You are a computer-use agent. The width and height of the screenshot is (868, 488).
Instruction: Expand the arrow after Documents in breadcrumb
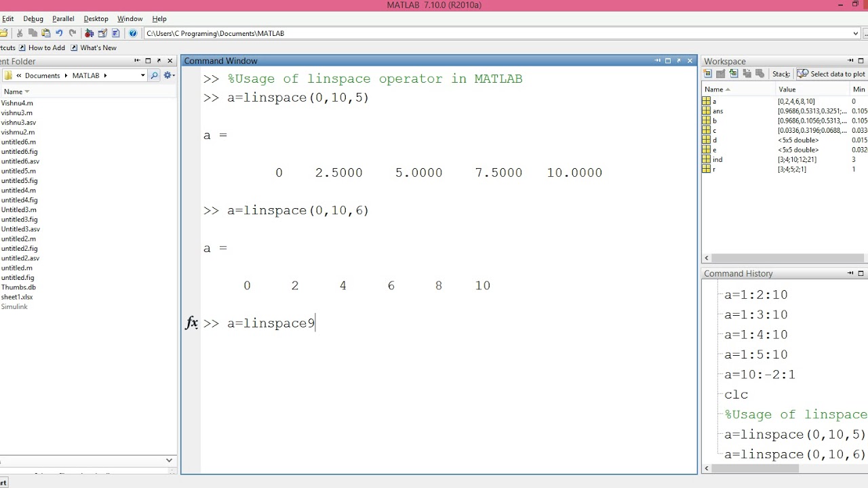pos(66,75)
